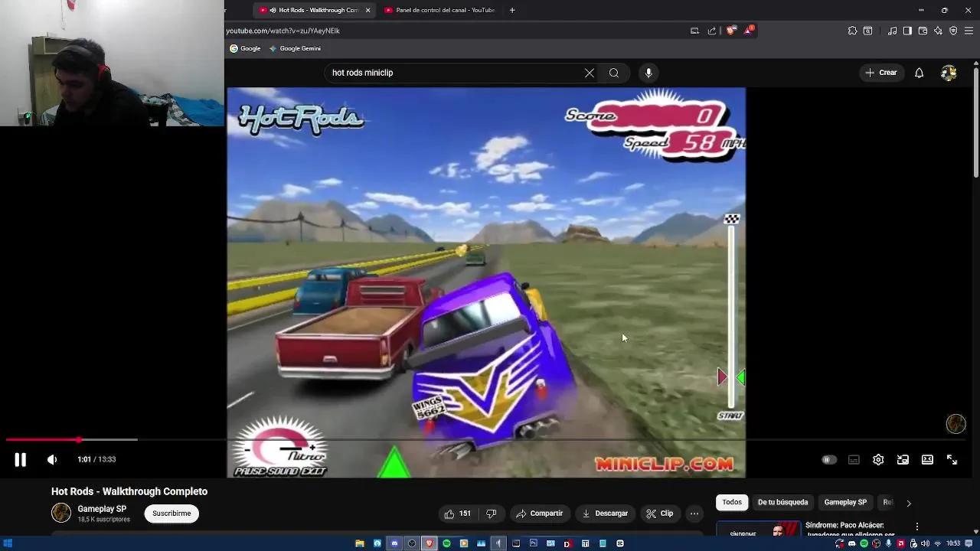Close the Hot Rods Walkthrough tab

368,10
